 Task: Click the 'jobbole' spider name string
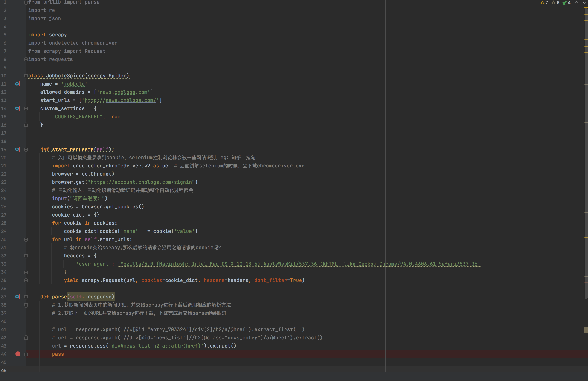[74, 84]
